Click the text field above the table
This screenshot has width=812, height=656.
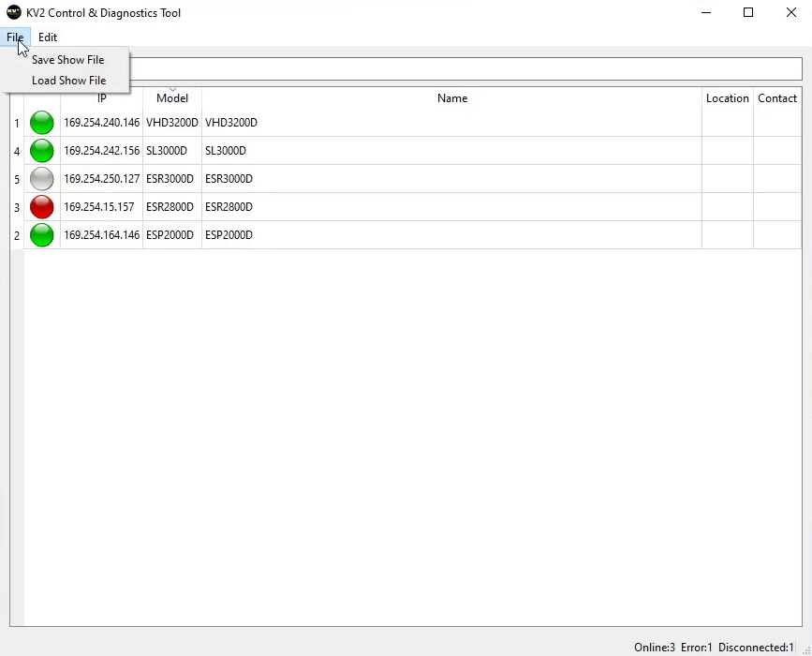click(x=465, y=69)
